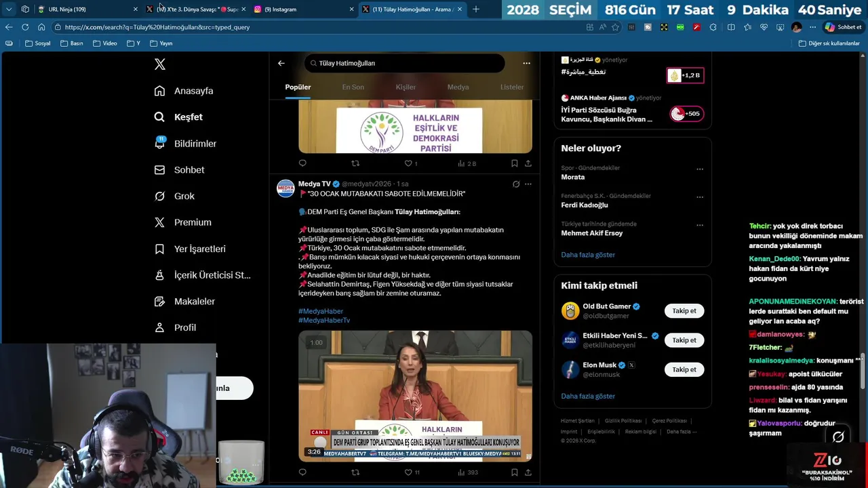Switch to the Popüler tab
Viewport: 868px width, 488px height.
tap(298, 87)
